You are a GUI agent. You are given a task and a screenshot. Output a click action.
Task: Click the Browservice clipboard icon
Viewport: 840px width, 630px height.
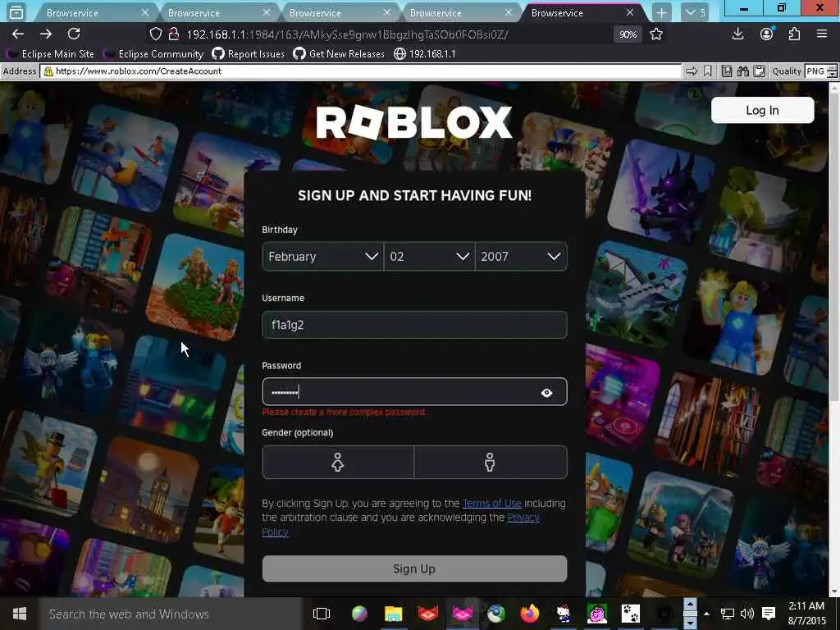point(759,71)
